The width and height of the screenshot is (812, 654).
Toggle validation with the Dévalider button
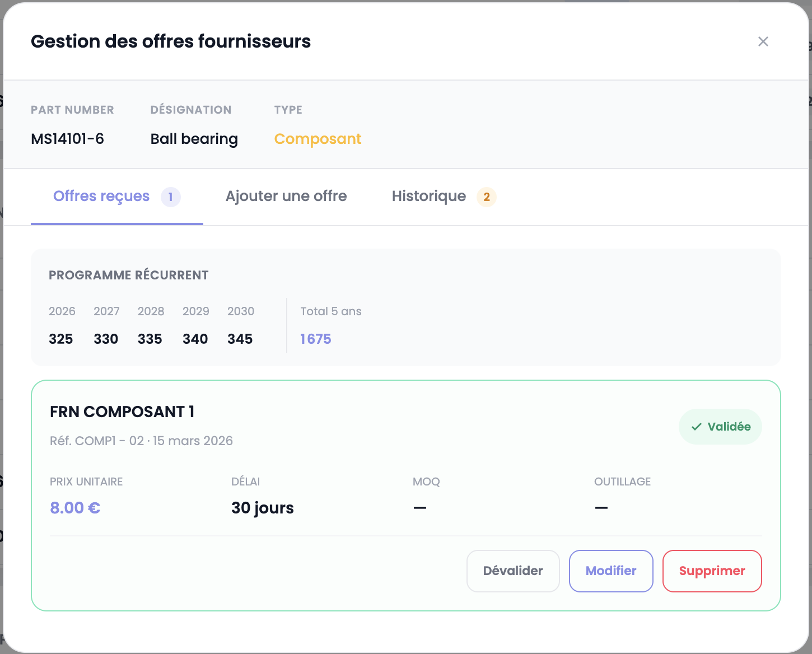tap(512, 571)
